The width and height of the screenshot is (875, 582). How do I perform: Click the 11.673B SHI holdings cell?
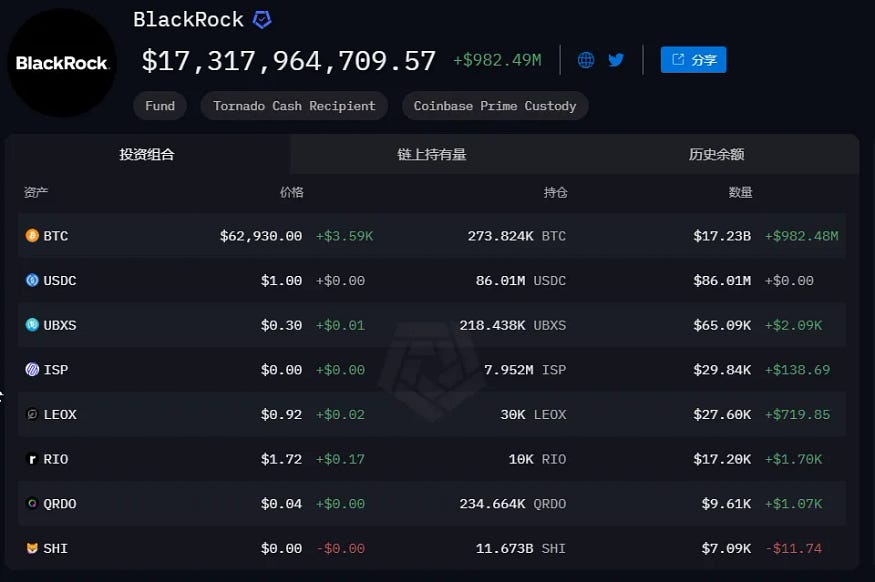pyautogui.click(x=521, y=549)
